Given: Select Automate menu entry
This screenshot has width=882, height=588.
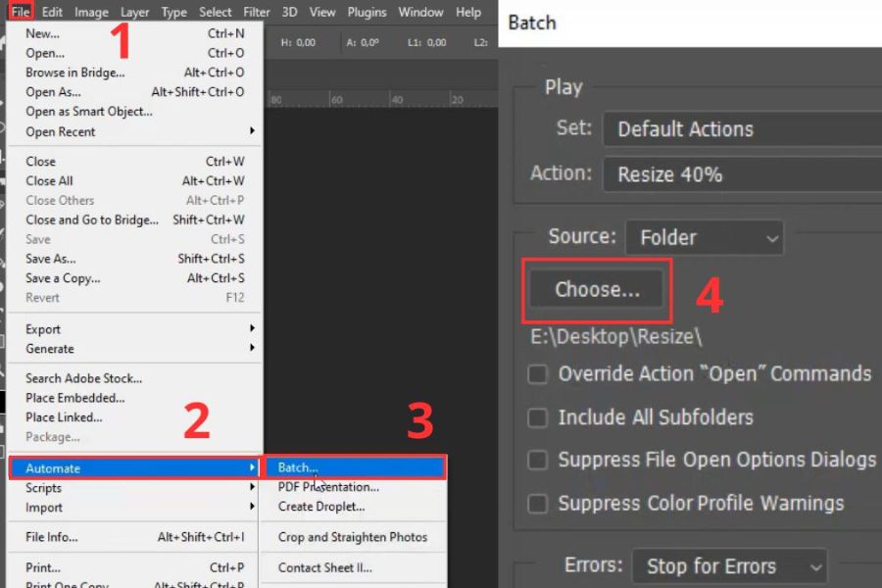Looking at the screenshot, I should 53,468.
